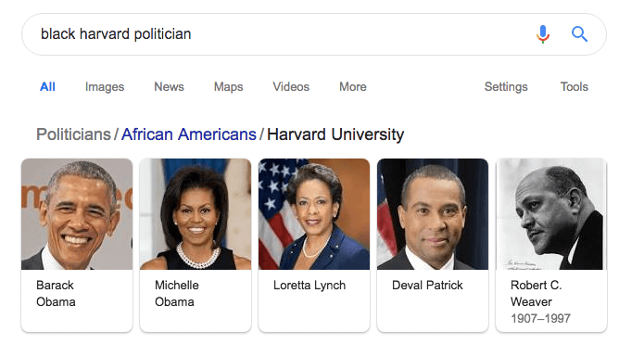Expand the More menu
This screenshot has height=344, width=644.
click(x=353, y=87)
